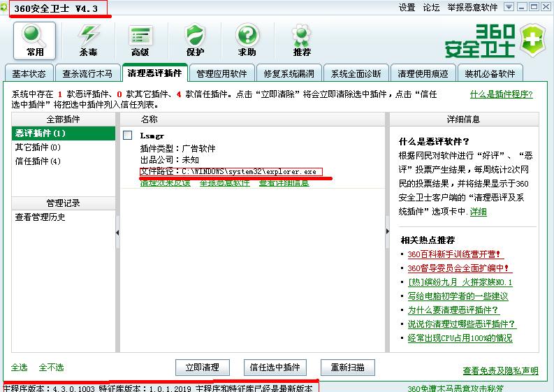The width and height of the screenshot is (554, 392).
Task: Click the Lsmgr plugin name
Action: tap(152, 136)
